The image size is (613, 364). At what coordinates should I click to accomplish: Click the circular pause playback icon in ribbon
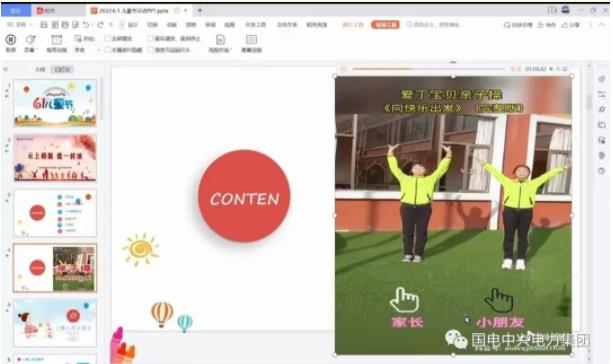click(x=11, y=39)
